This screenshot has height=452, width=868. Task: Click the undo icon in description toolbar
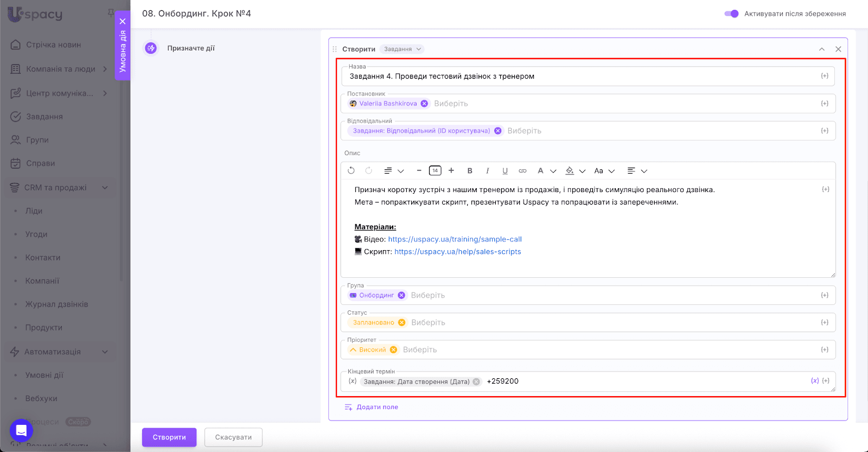coord(351,170)
